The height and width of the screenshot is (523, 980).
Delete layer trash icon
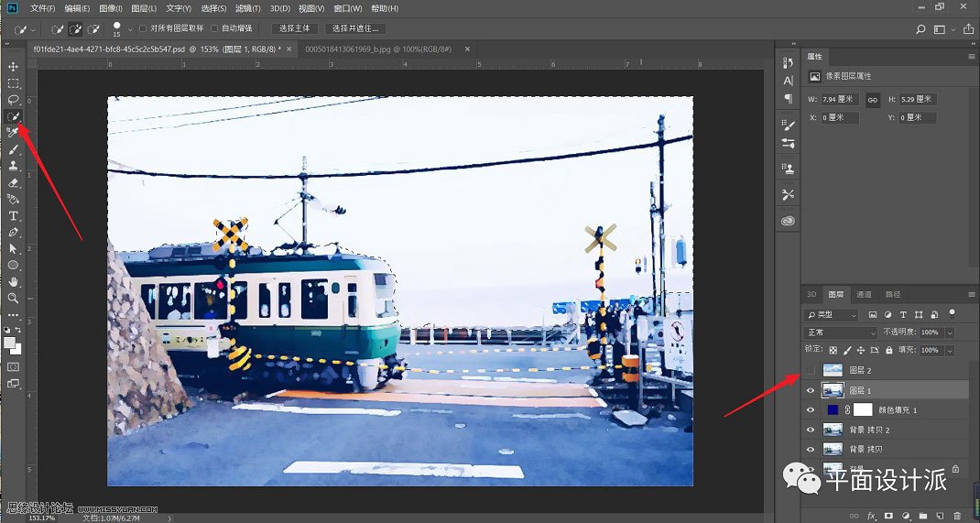pos(957,516)
